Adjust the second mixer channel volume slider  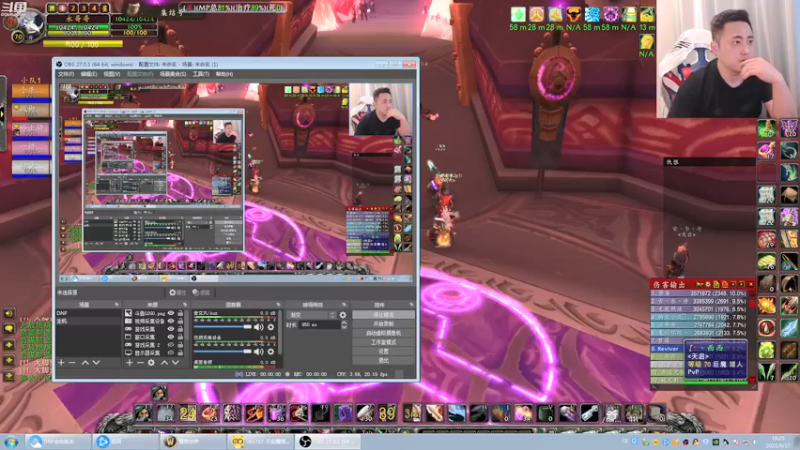point(222,352)
